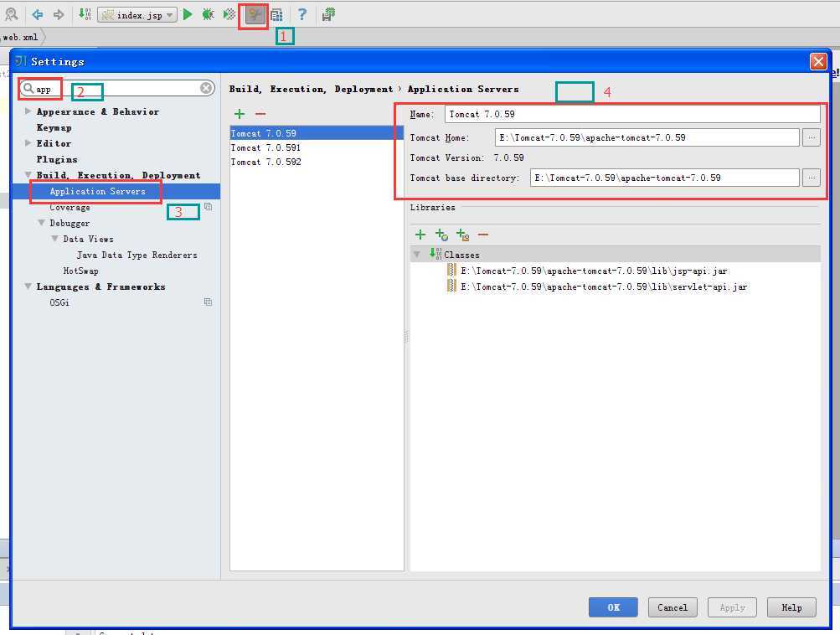
Task: Open Plugins settings
Action: coord(57,159)
